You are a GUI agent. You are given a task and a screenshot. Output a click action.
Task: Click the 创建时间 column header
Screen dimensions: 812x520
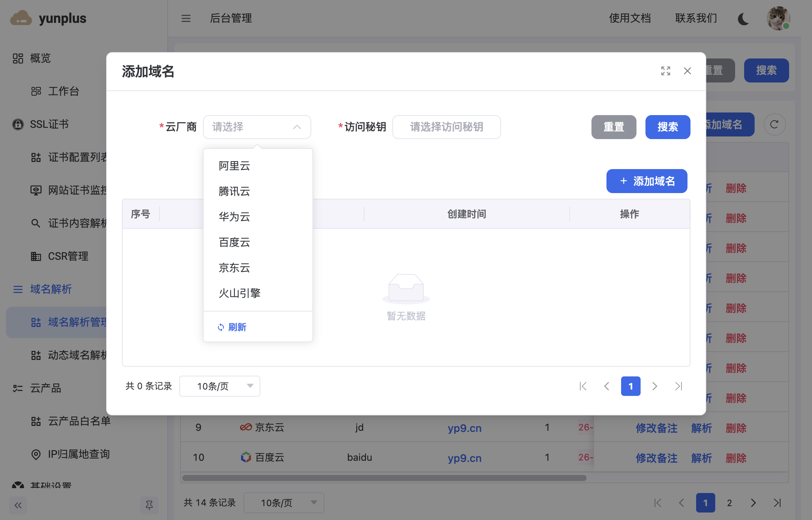pyautogui.click(x=467, y=214)
